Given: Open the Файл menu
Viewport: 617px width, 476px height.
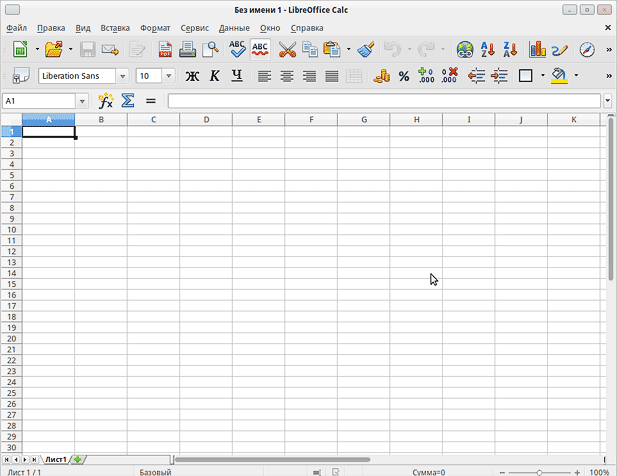Looking at the screenshot, I should 17,28.
